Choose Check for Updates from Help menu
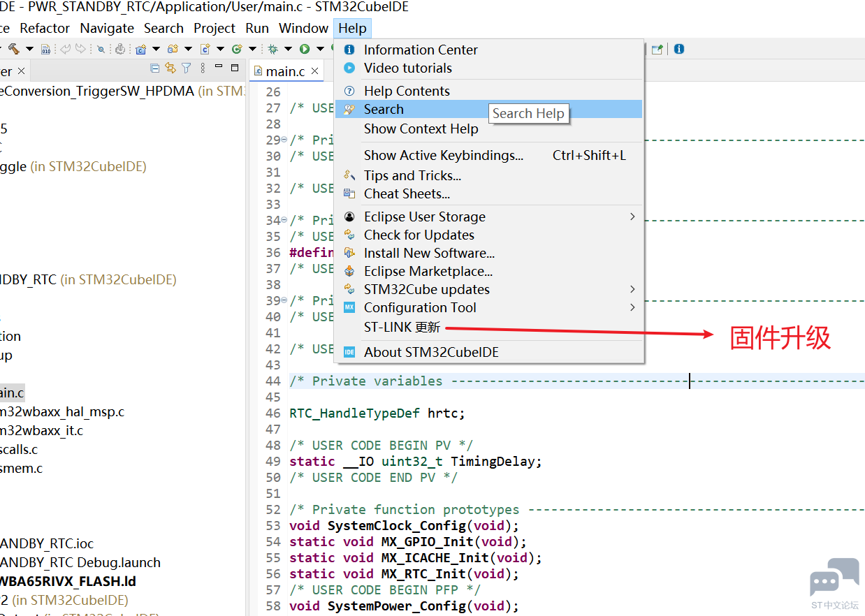The image size is (865, 616). point(419,235)
